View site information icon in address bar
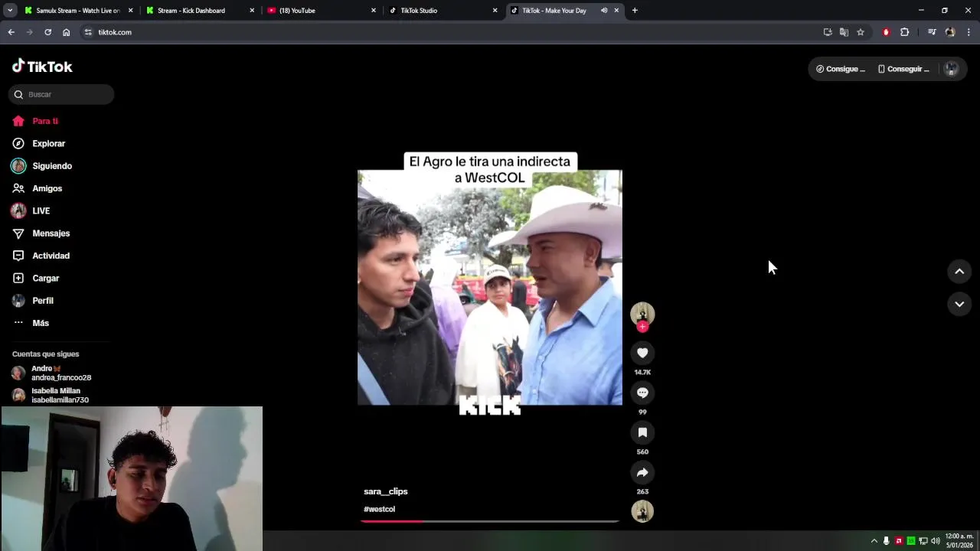 pos(88,32)
